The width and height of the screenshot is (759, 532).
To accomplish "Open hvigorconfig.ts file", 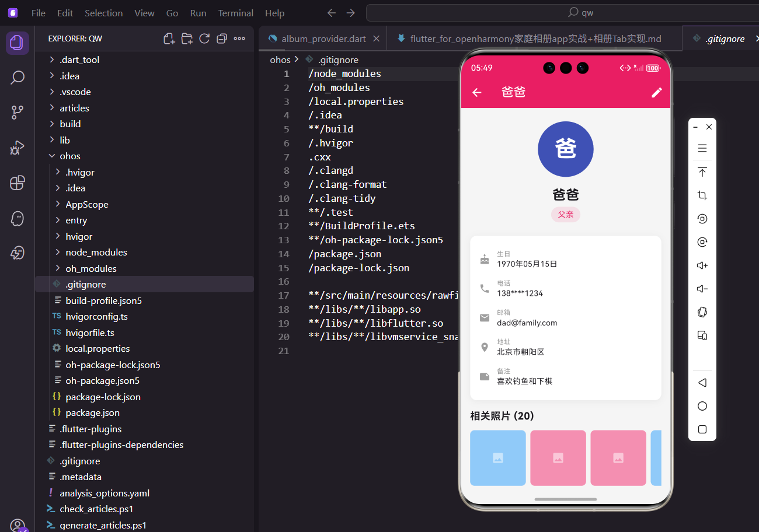I will tap(144, 317).
